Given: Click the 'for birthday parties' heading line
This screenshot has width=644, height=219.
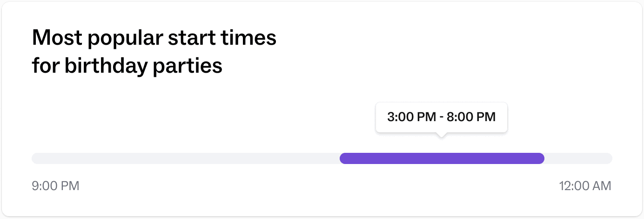Looking at the screenshot, I should (127, 66).
